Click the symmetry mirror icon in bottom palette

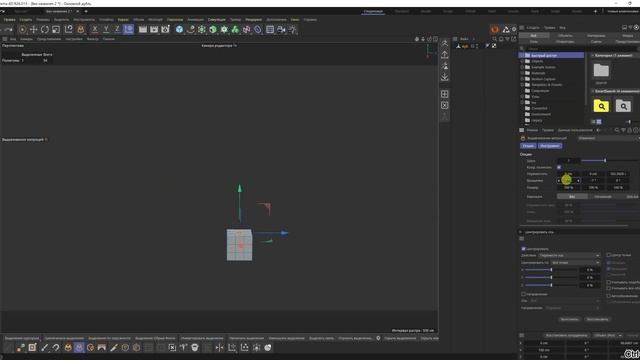click(x=220, y=348)
